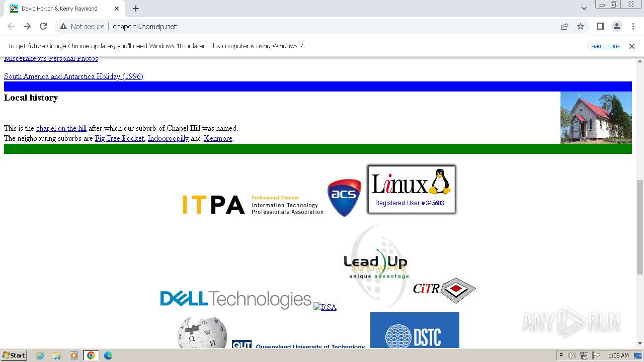Open the Chrome side panel
This screenshot has width=644, height=362.
pyautogui.click(x=600, y=26)
